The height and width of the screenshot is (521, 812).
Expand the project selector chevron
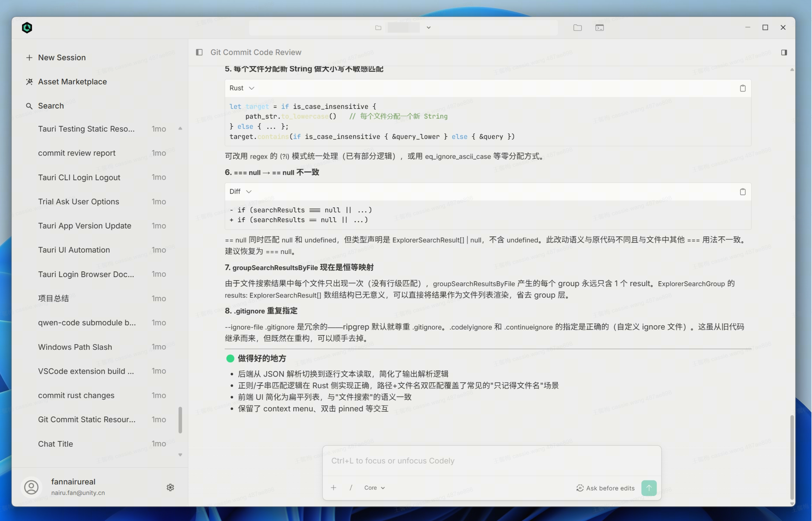pos(428,28)
